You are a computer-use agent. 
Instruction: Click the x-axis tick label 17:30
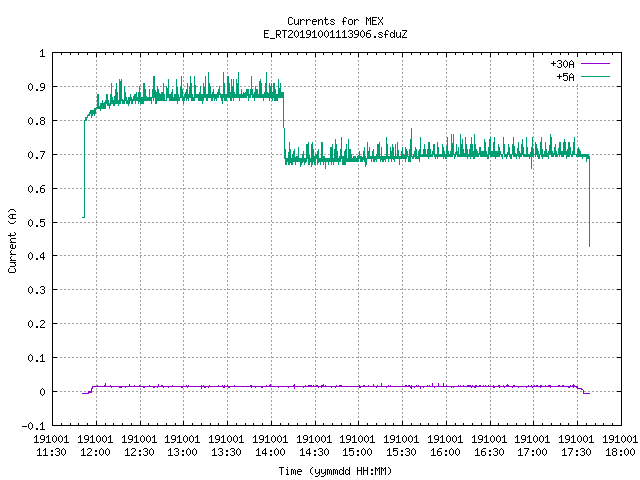click(x=576, y=452)
